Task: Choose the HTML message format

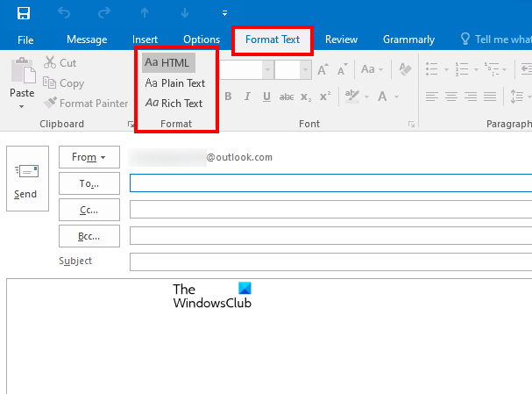Action: 168,63
